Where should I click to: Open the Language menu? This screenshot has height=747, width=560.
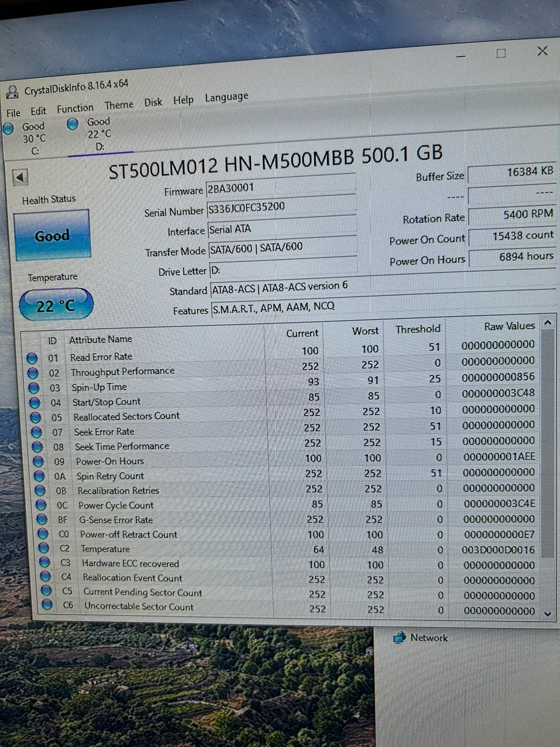click(226, 97)
